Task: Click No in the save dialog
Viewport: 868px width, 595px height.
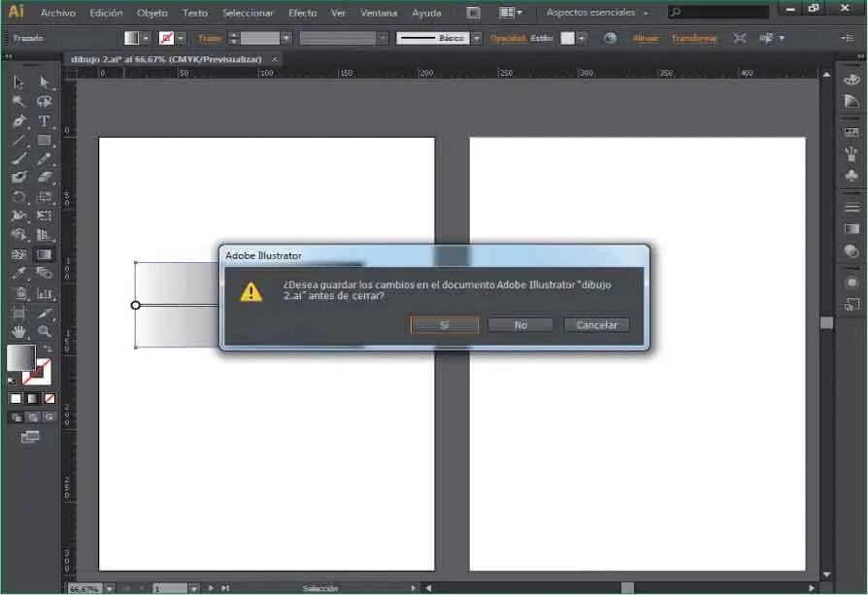Action: [520, 325]
